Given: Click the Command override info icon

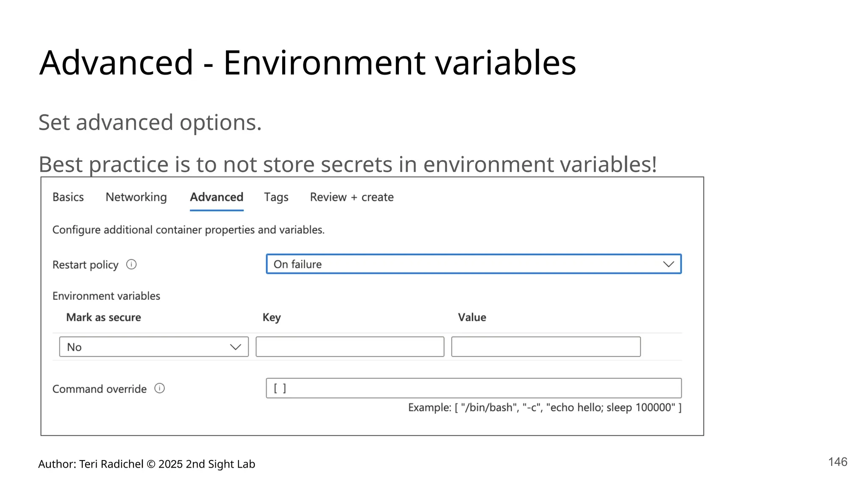Looking at the screenshot, I should (159, 388).
